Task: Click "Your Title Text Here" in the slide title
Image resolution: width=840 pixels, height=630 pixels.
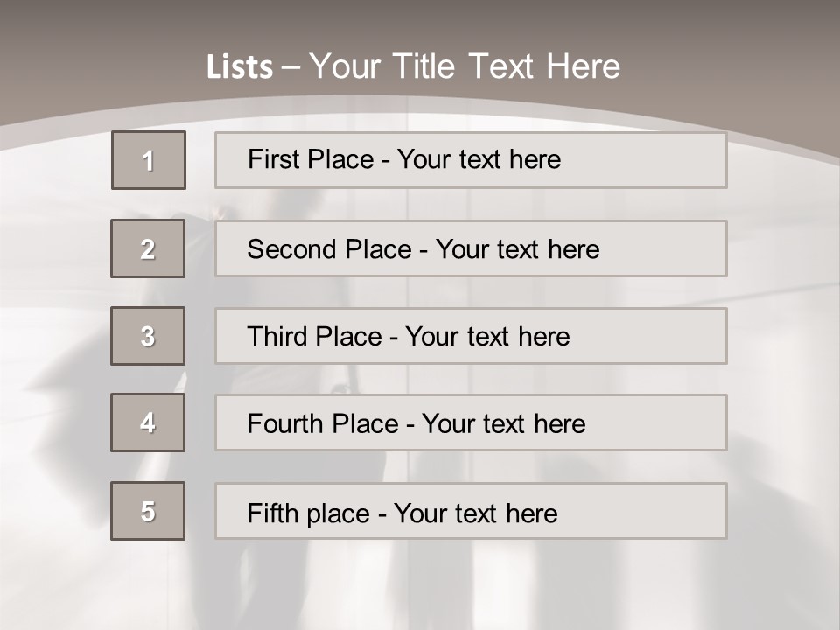Action: pyautogui.click(x=465, y=66)
